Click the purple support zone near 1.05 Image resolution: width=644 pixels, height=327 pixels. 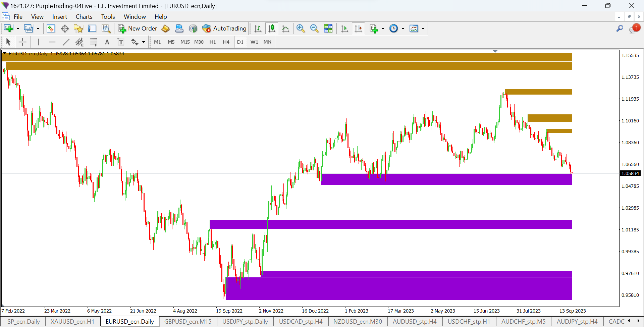click(x=446, y=179)
